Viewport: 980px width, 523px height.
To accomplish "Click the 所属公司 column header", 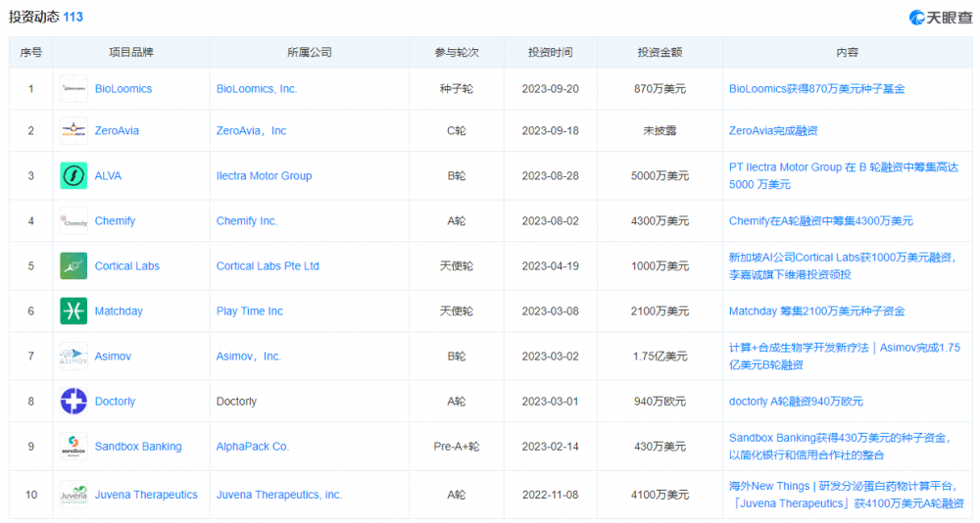I will pos(310,53).
